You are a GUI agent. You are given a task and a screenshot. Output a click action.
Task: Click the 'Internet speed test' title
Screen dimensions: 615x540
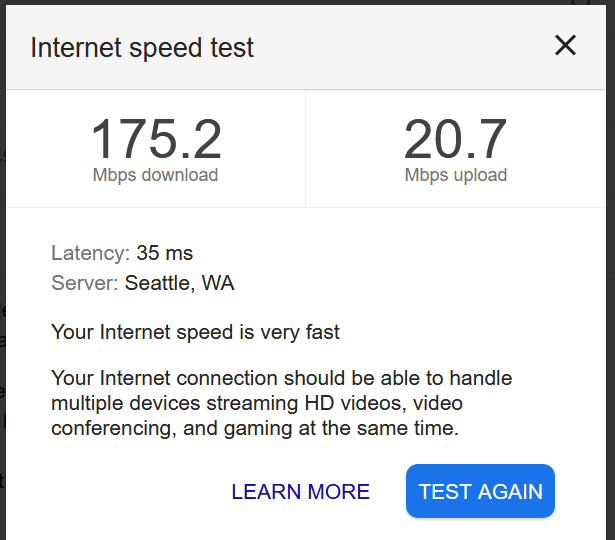pyautogui.click(x=142, y=47)
